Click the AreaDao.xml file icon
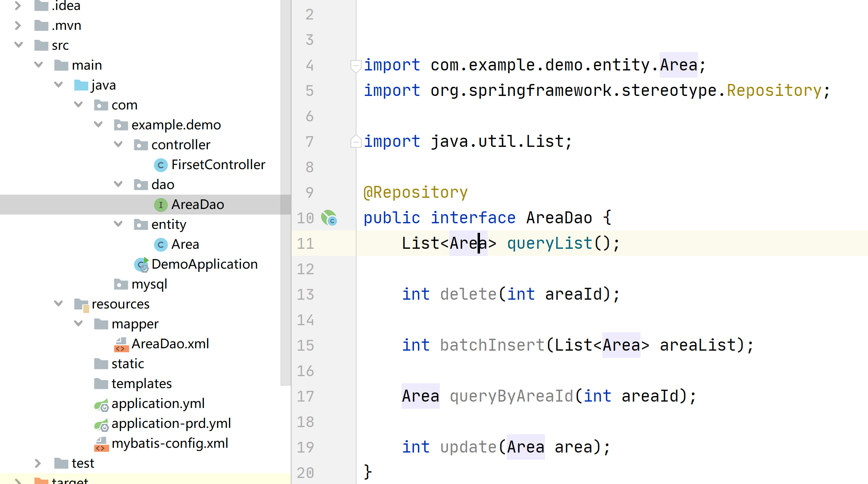This screenshot has width=868, height=484. [121, 344]
